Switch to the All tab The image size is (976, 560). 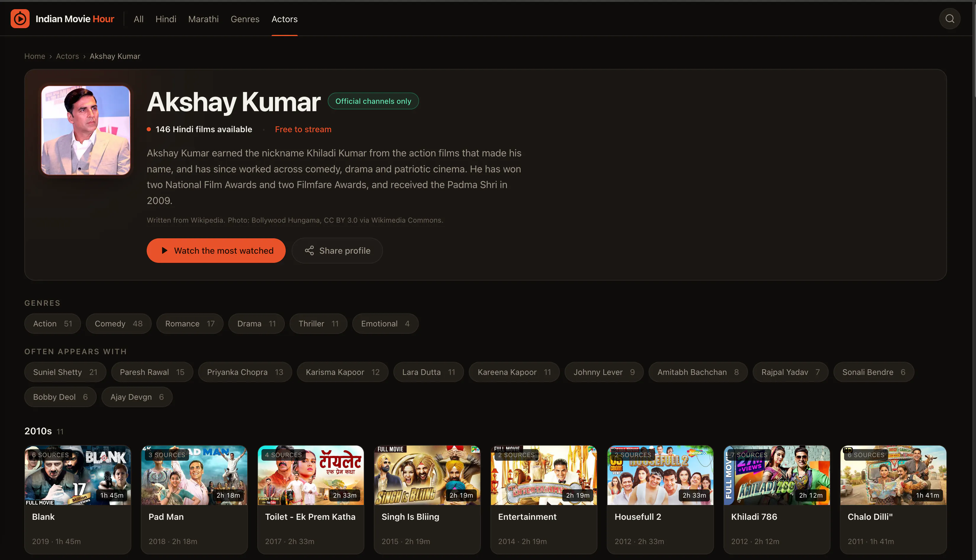click(x=138, y=19)
